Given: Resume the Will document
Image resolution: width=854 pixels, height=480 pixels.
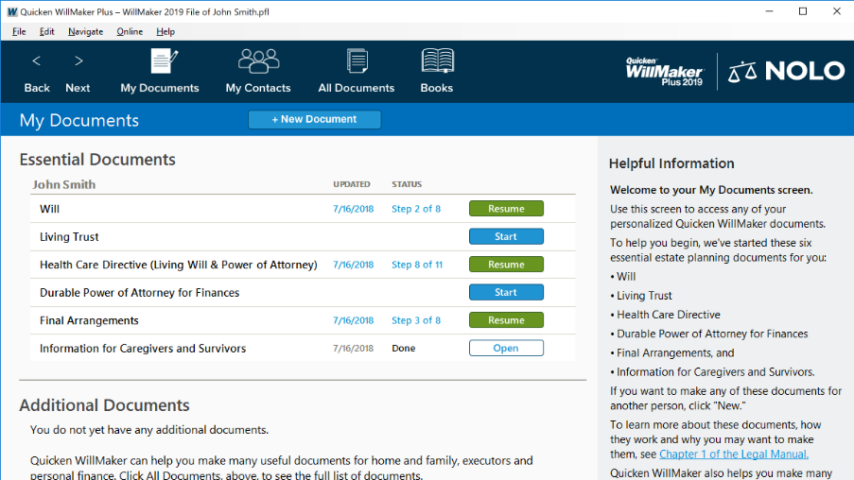Looking at the screenshot, I should pos(506,209).
